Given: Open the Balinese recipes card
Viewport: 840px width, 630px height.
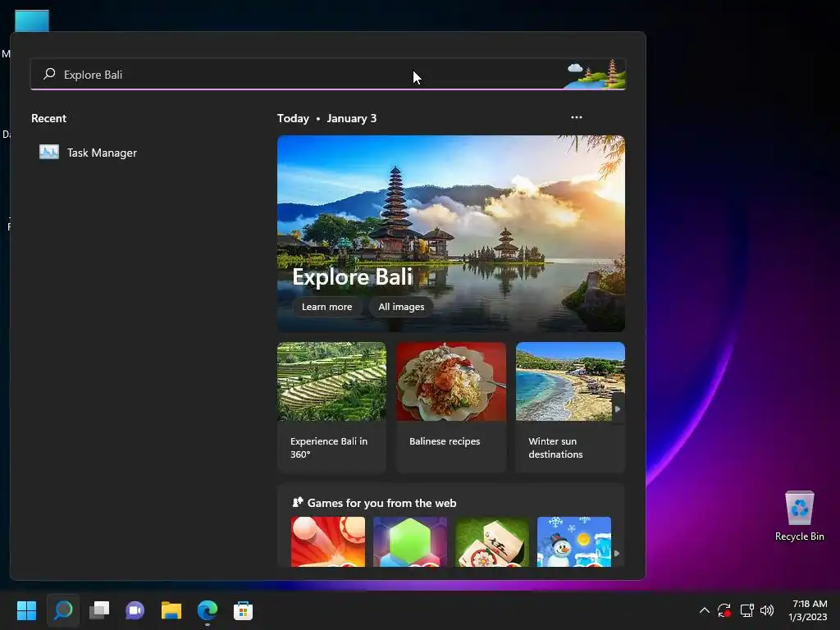Looking at the screenshot, I should (451, 407).
